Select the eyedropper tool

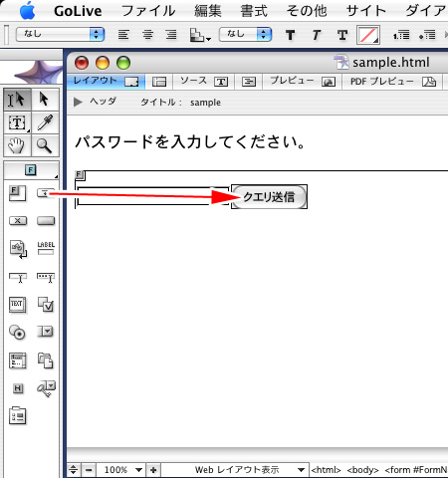click(45, 122)
